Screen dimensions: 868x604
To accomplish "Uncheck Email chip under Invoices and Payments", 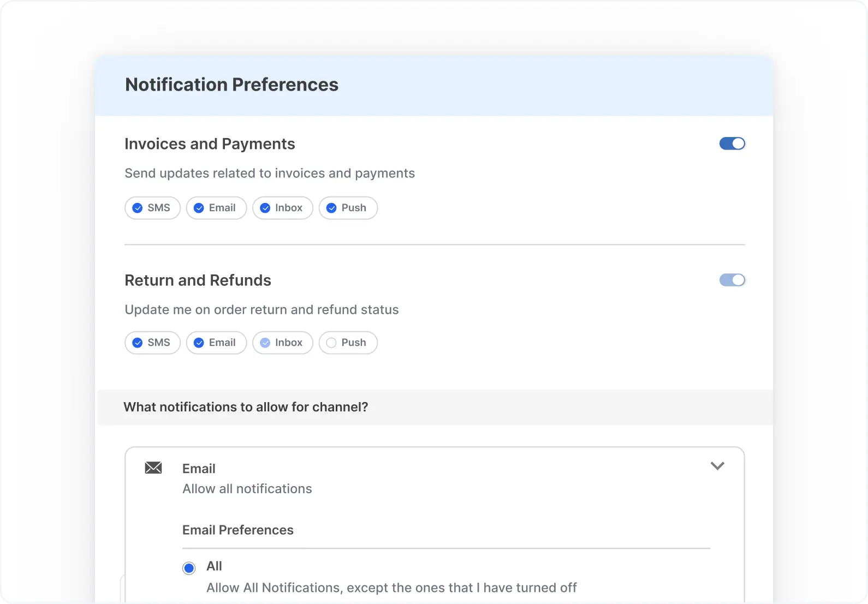I will pyautogui.click(x=216, y=208).
